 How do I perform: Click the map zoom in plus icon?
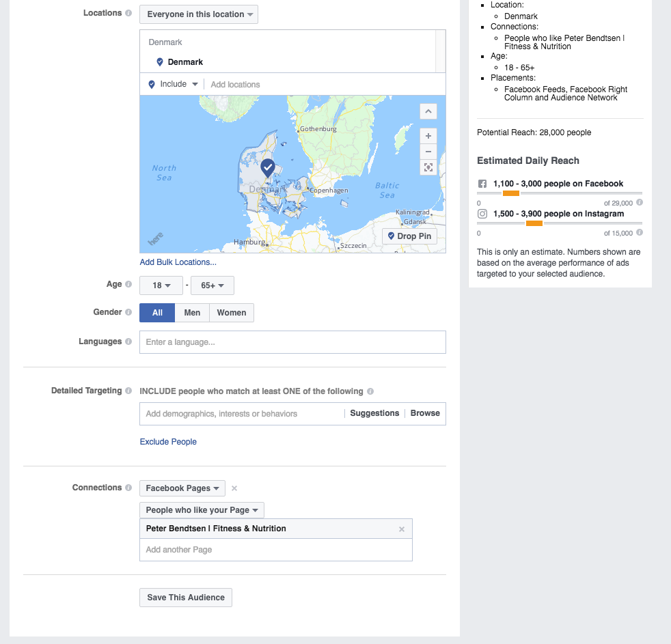pyautogui.click(x=428, y=136)
